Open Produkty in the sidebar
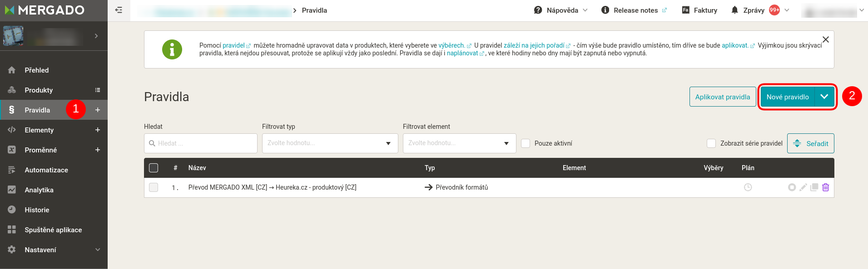This screenshot has width=868, height=269. click(x=39, y=90)
